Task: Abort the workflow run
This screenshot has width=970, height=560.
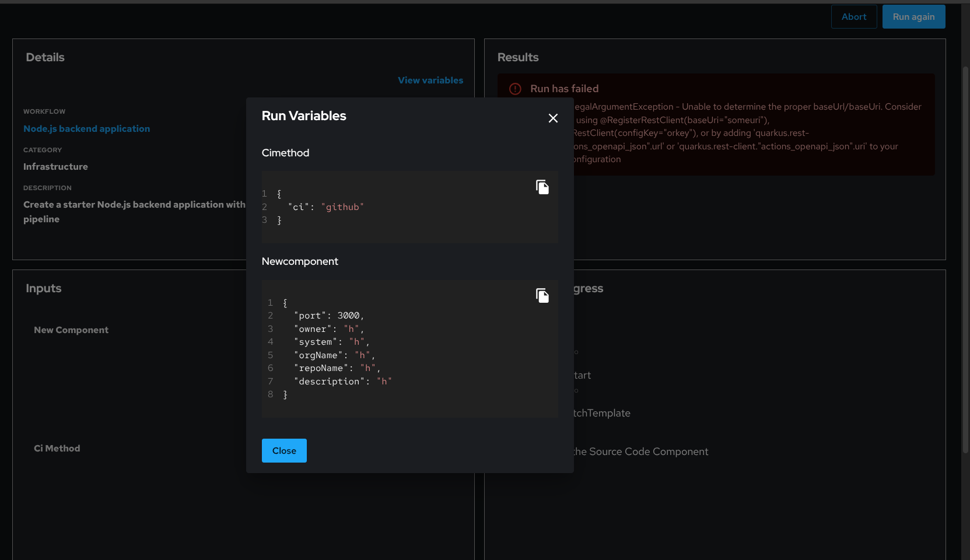Action: (853, 17)
